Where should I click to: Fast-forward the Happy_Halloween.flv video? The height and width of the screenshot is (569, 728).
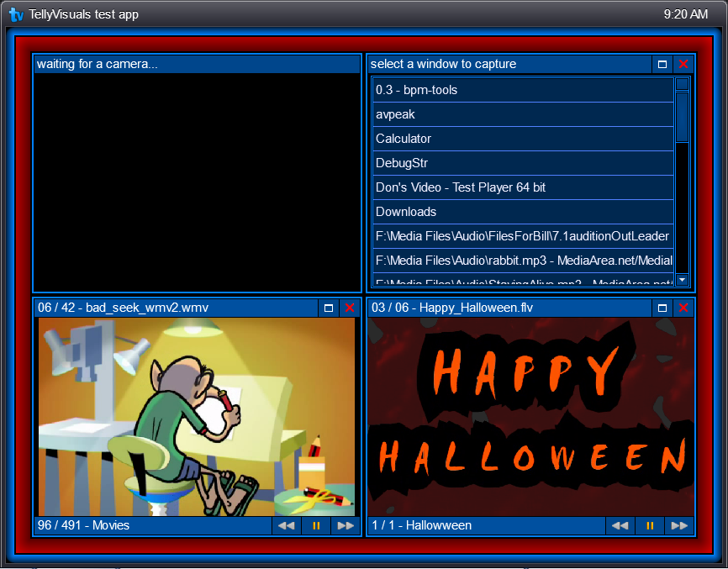[679, 526]
